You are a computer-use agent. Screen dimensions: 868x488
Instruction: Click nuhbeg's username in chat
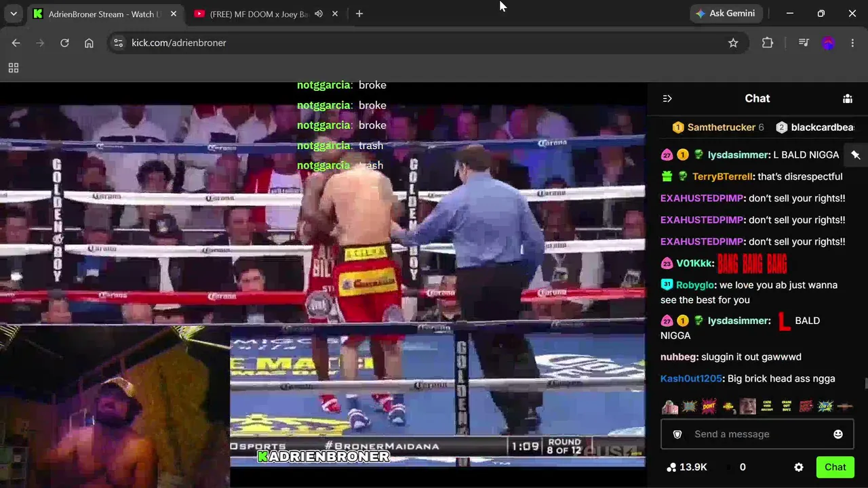click(678, 357)
